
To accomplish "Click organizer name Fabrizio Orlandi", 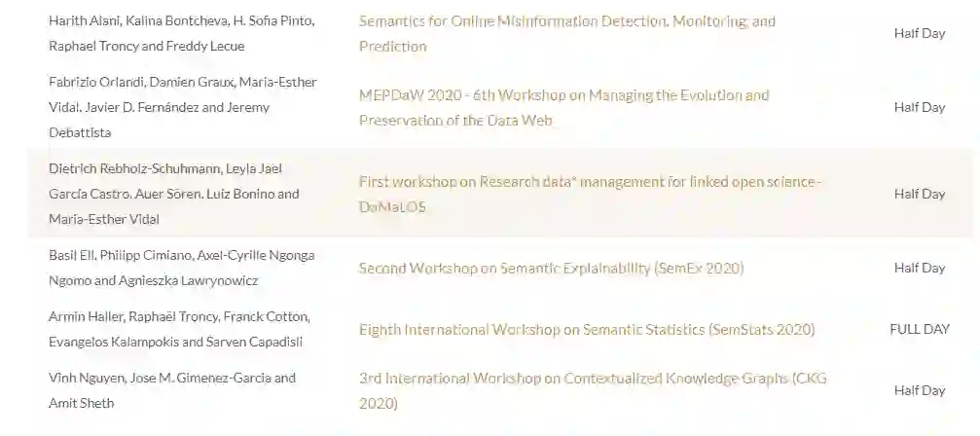I will click(x=93, y=82).
